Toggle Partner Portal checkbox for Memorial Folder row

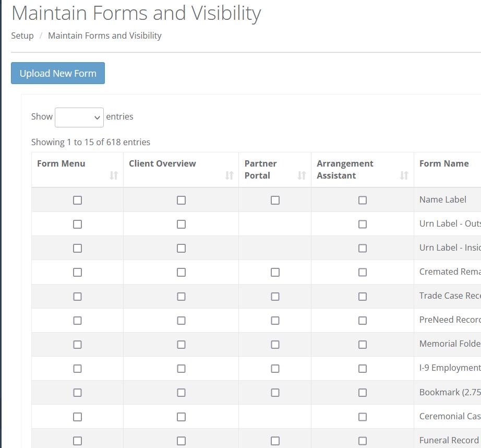pos(275,345)
